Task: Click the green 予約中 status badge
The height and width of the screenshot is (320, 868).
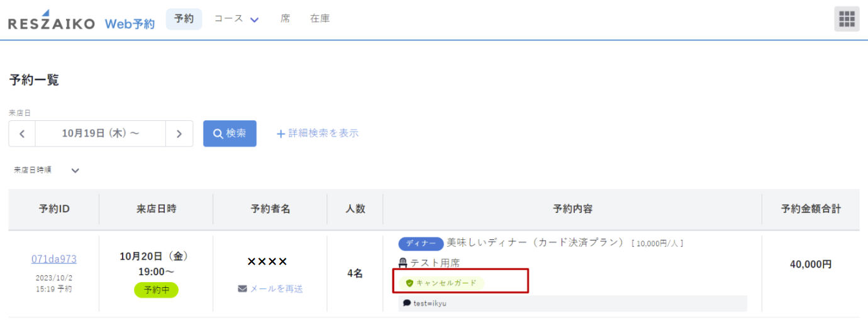Action: click(x=156, y=290)
